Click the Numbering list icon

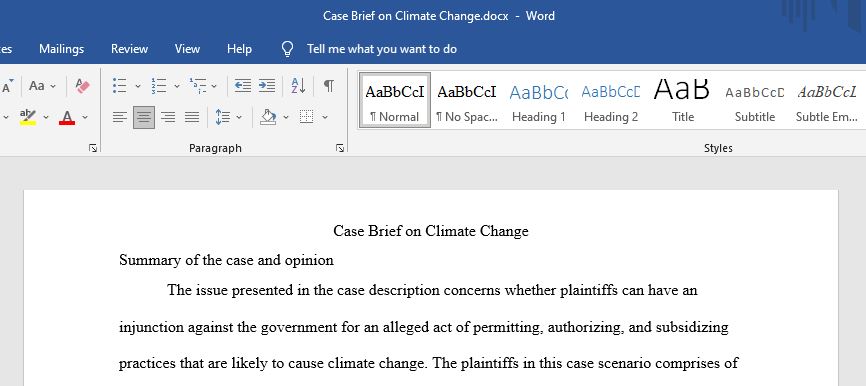pyautogui.click(x=159, y=86)
